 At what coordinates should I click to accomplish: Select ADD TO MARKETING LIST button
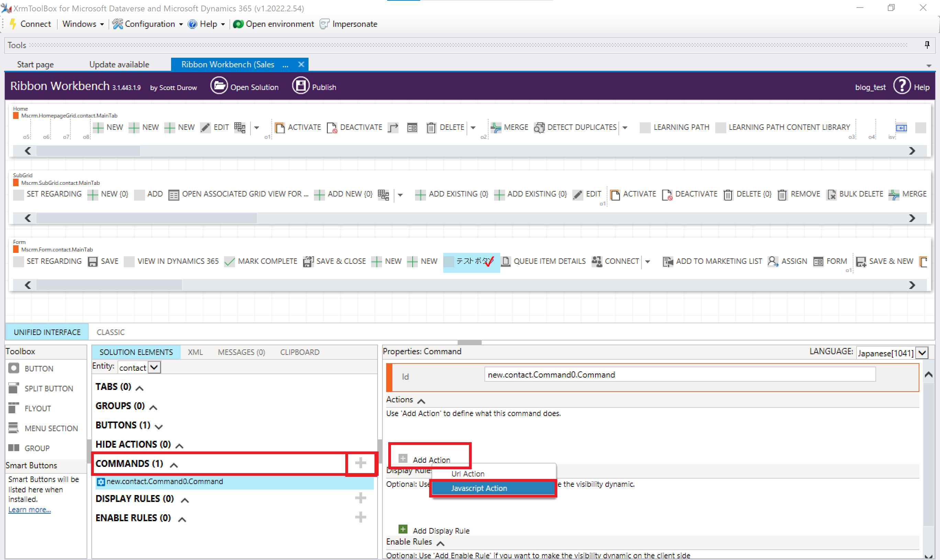tap(712, 261)
